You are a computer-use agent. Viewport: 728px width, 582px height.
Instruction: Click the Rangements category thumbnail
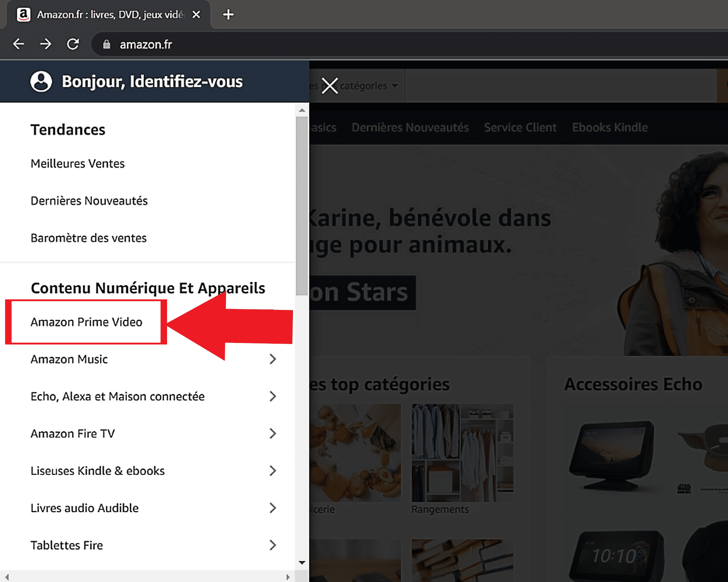point(462,453)
